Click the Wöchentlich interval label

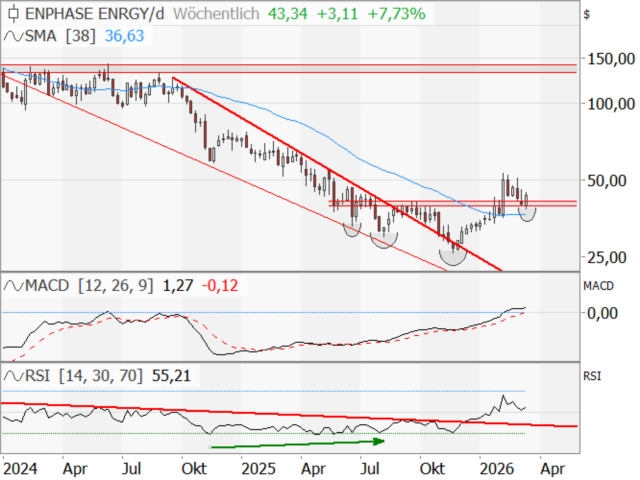(x=216, y=14)
